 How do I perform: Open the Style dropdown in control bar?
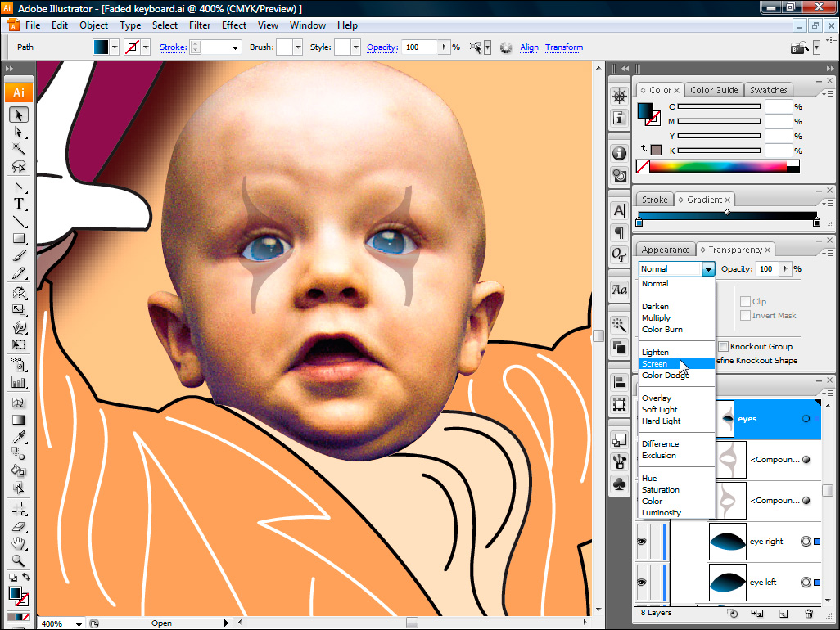pos(355,47)
